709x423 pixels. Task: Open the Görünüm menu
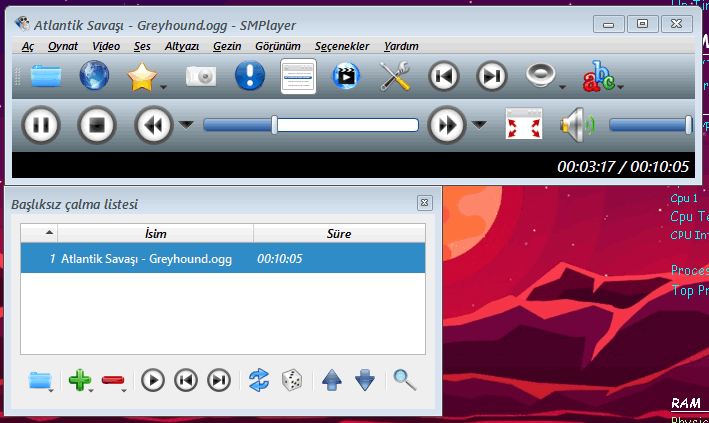[278, 46]
